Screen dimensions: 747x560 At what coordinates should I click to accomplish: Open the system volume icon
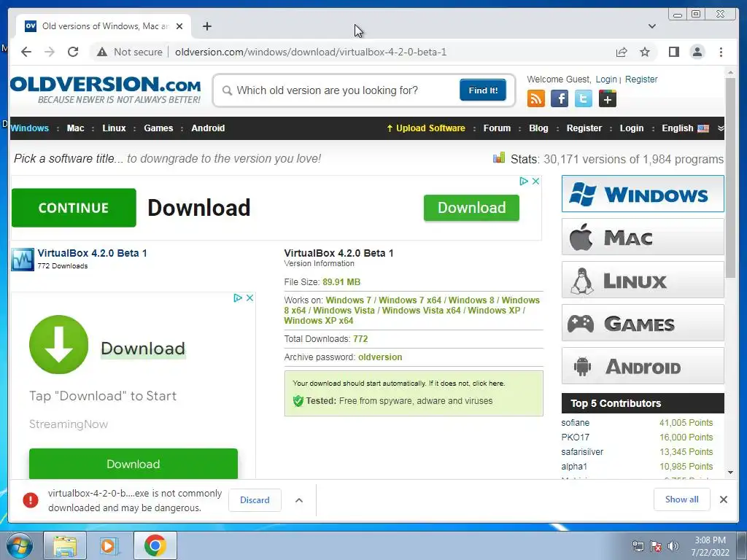click(673, 546)
